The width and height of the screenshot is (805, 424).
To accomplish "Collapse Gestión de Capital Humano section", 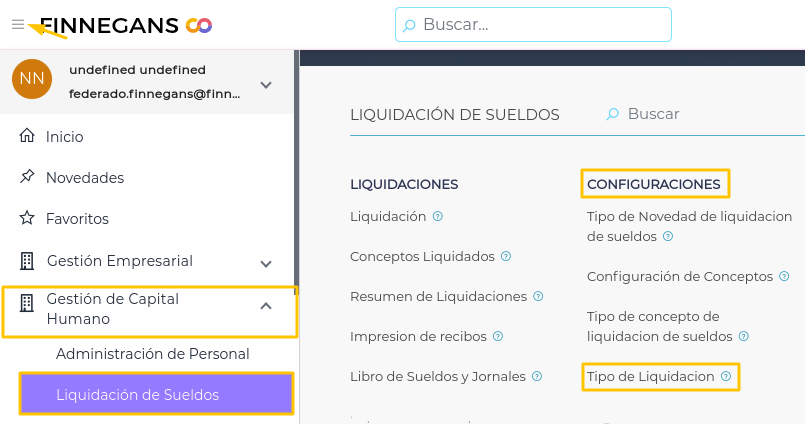I will tap(266, 306).
